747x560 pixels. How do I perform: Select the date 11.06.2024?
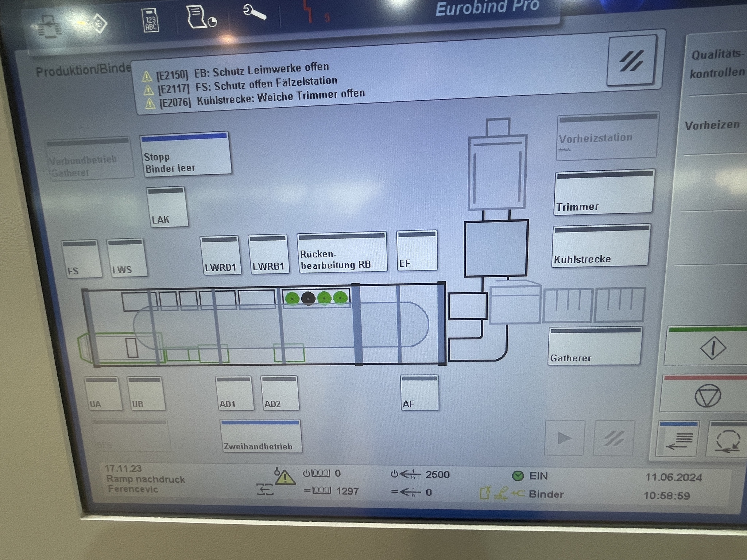674,477
